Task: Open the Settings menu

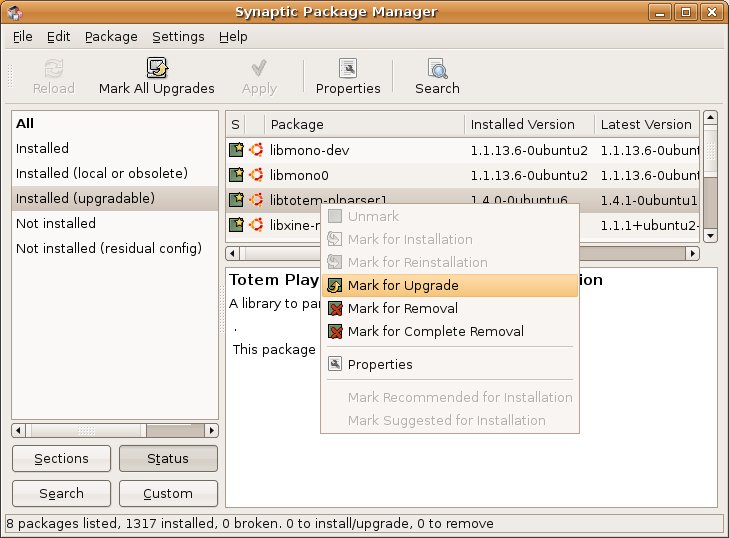Action: point(178,36)
